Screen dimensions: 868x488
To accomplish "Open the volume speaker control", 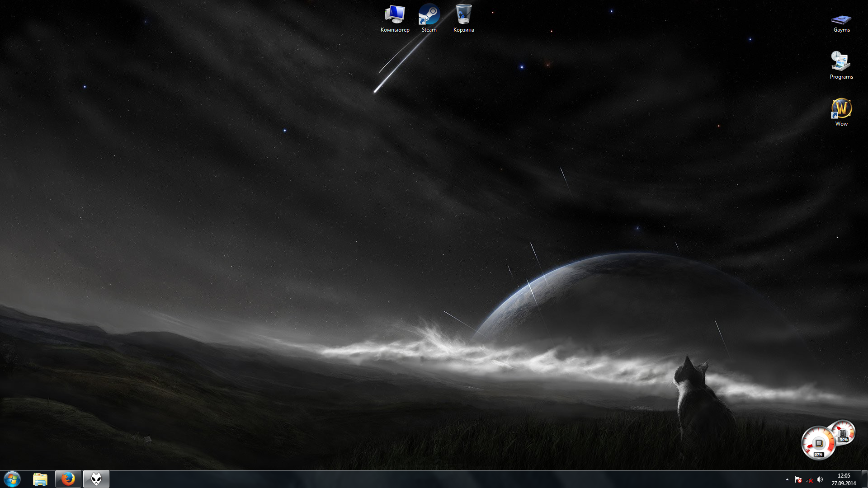I will click(x=820, y=479).
